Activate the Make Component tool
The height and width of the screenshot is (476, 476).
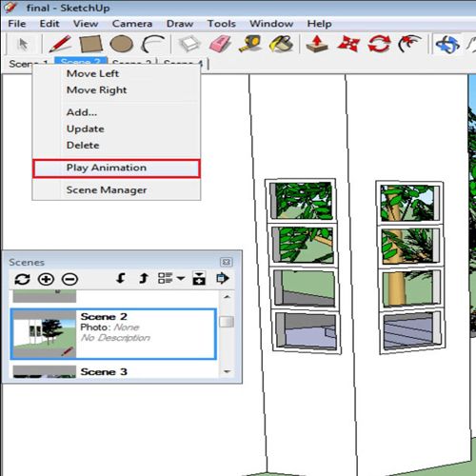[x=188, y=44]
